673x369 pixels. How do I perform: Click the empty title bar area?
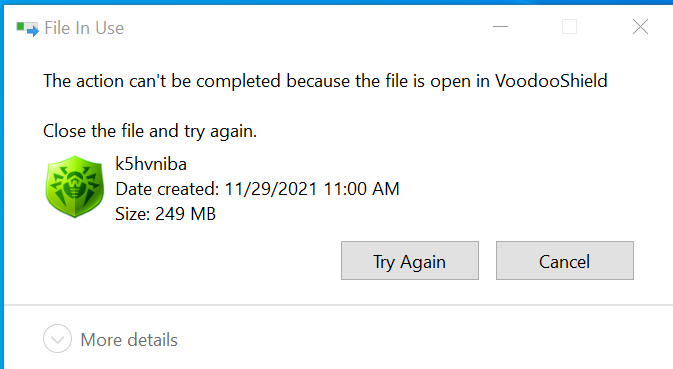300,27
